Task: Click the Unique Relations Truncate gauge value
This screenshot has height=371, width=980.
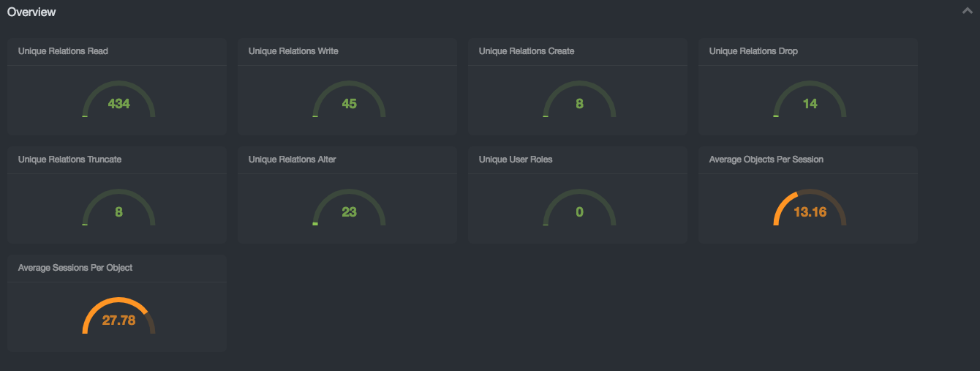Action: 118,212
